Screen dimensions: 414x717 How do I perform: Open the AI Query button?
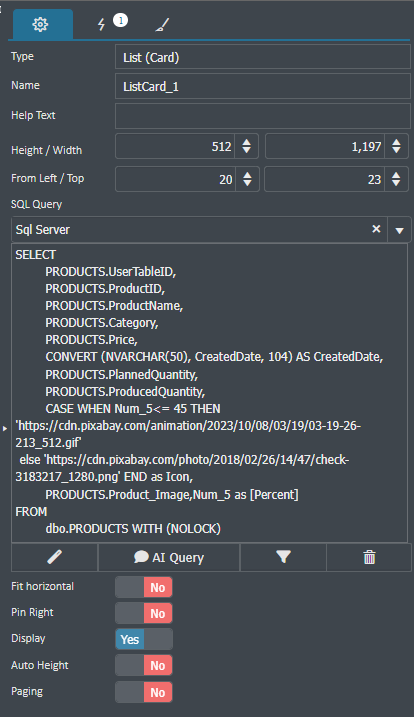(169, 557)
